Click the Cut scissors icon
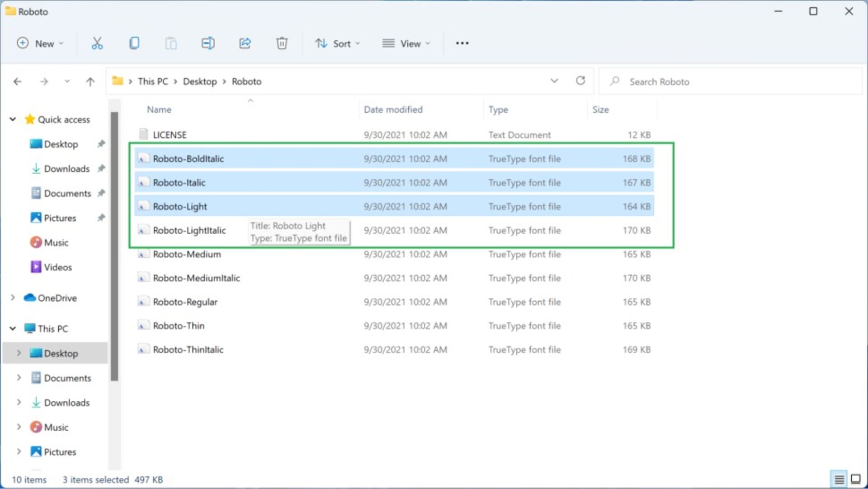The width and height of the screenshot is (868, 489). click(97, 43)
